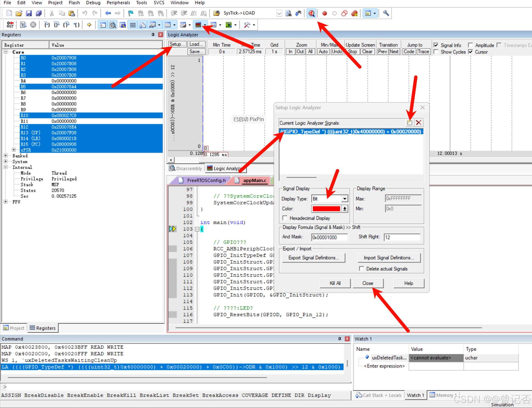Enable Hexadecimal Display checkbox
This screenshot has height=408, width=532.
[285, 218]
